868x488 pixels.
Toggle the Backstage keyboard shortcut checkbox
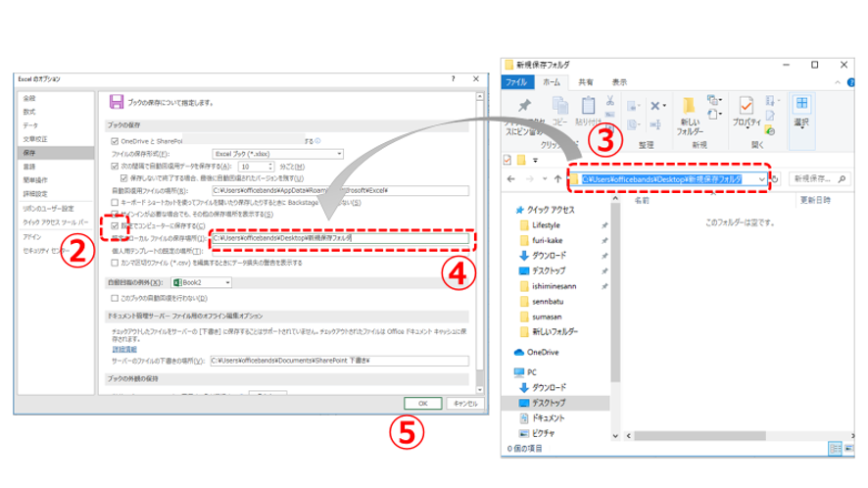[x=115, y=203]
